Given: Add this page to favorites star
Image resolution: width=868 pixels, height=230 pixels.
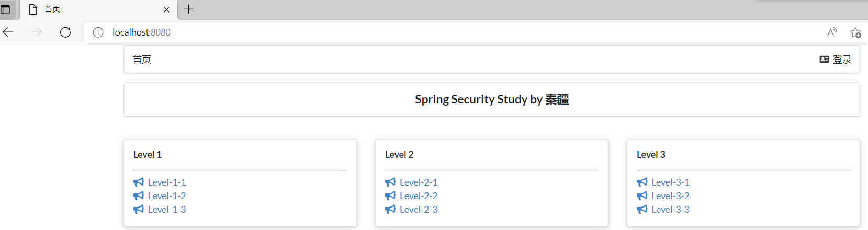Looking at the screenshot, I should coord(855,32).
